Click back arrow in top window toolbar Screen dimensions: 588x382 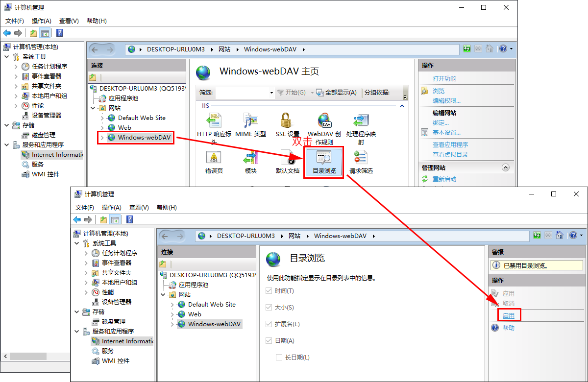pos(7,33)
